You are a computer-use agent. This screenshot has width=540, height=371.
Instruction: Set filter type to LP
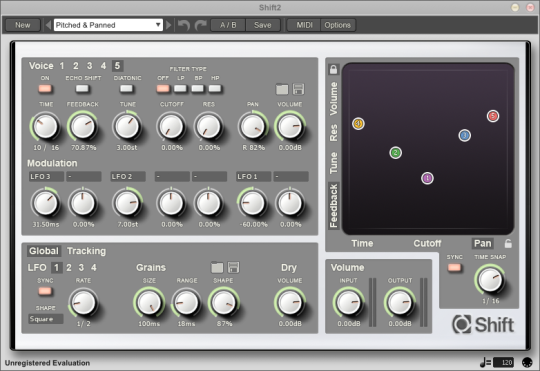180,89
